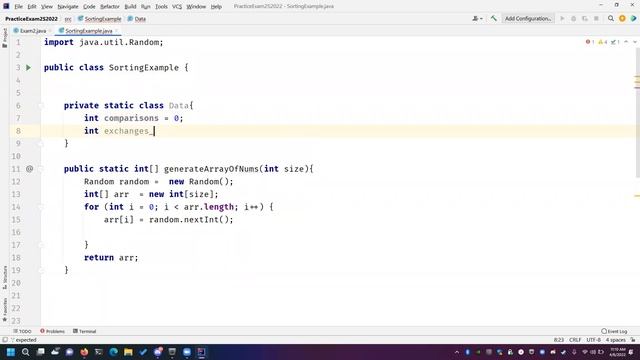Open Windows taskbar search
The width and height of the screenshot is (640, 360).
pyautogui.click(x=25, y=352)
